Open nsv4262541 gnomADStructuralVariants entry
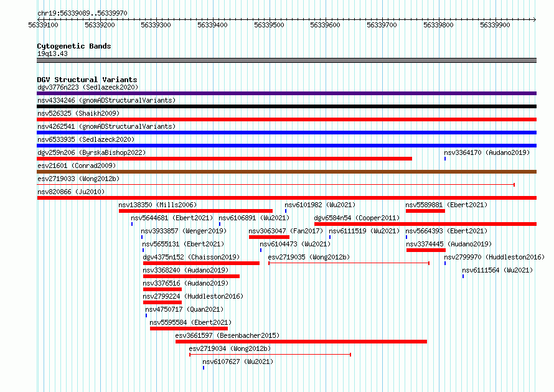554x392 pixels. coord(106,126)
